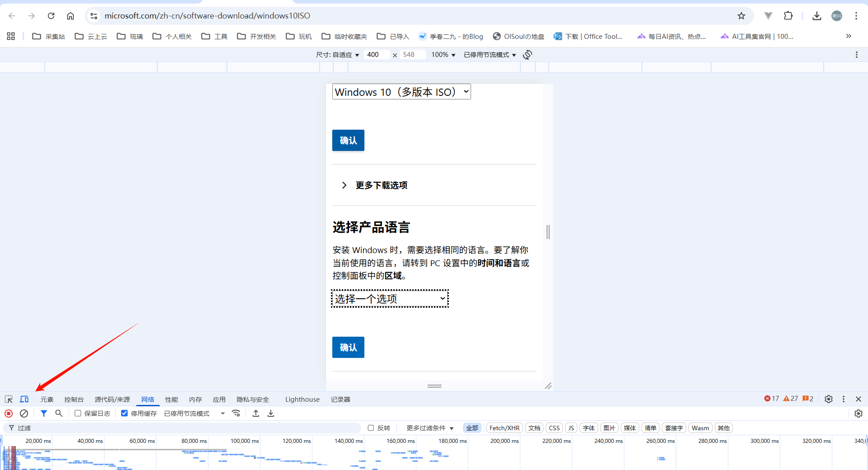Switch to the 控制台 tab
The height and width of the screenshot is (470, 868).
pyautogui.click(x=74, y=399)
